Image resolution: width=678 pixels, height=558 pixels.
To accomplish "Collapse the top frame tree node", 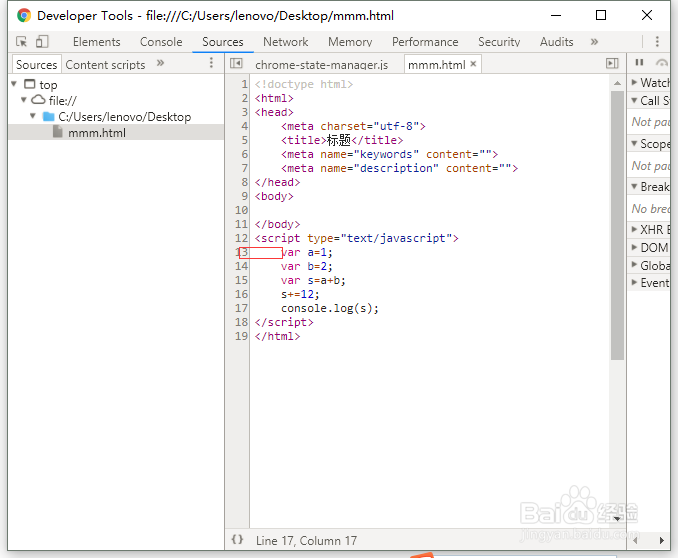I will (14, 83).
